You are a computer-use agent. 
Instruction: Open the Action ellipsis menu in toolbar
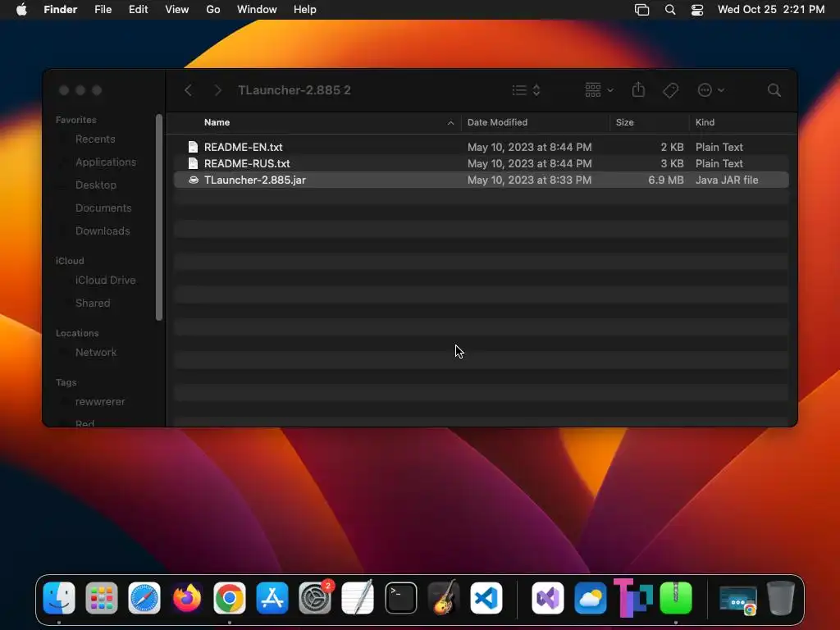[711, 90]
